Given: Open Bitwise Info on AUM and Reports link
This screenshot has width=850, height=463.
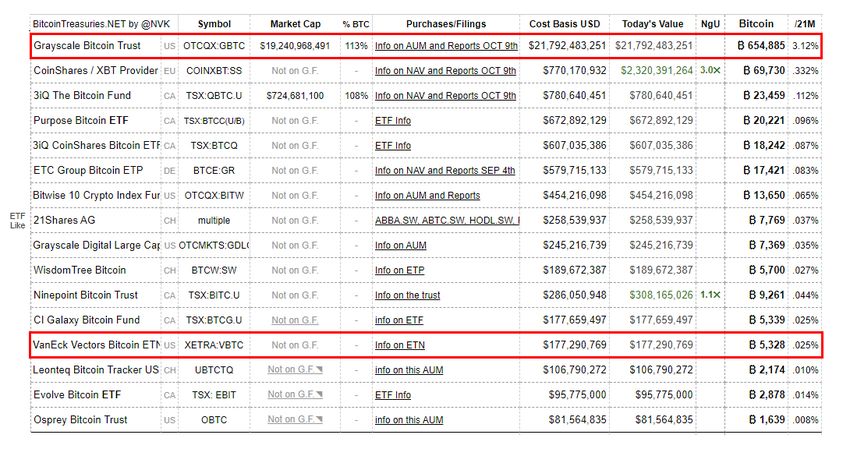Looking at the screenshot, I should pos(428,196).
